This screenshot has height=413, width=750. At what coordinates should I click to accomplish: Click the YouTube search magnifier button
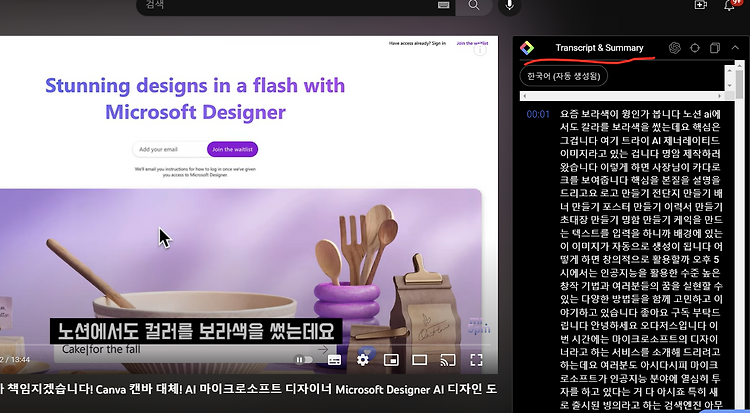474,6
